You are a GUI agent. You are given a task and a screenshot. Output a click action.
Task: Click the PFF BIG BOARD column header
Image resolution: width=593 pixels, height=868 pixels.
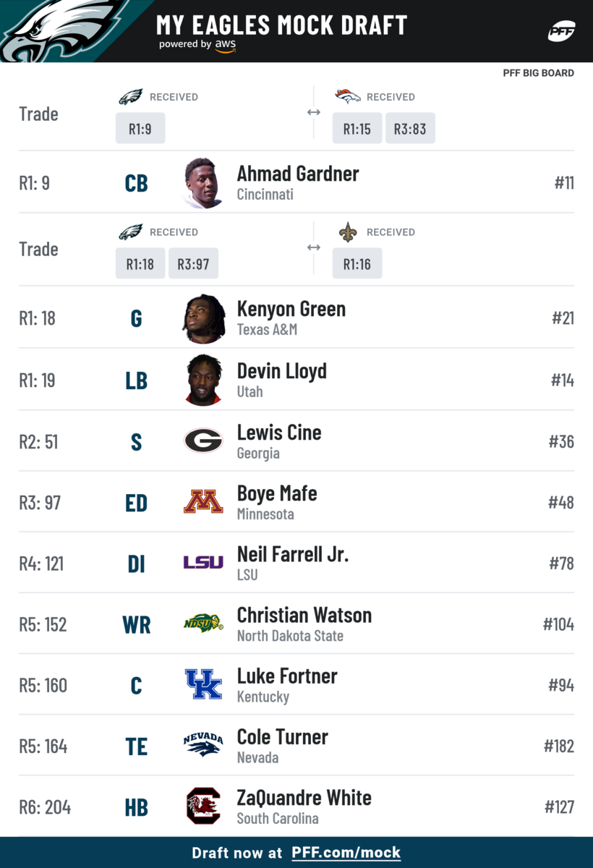pos(539,73)
